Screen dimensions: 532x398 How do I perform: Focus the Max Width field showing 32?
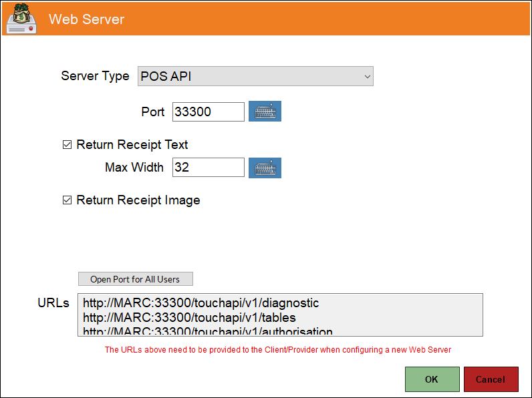(x=209, y=167)
